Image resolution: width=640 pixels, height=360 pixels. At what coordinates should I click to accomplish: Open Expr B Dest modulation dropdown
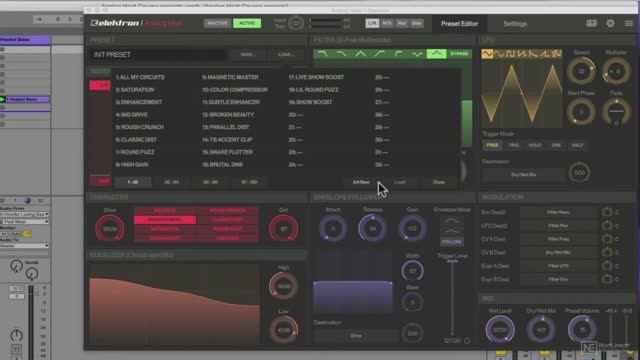click(558, 280)
